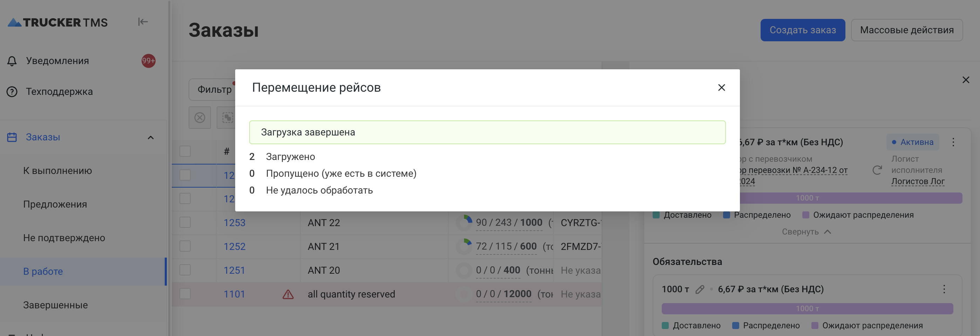Click progress pie icon for order 1253

pyautogui.click(x=464, y=223)
